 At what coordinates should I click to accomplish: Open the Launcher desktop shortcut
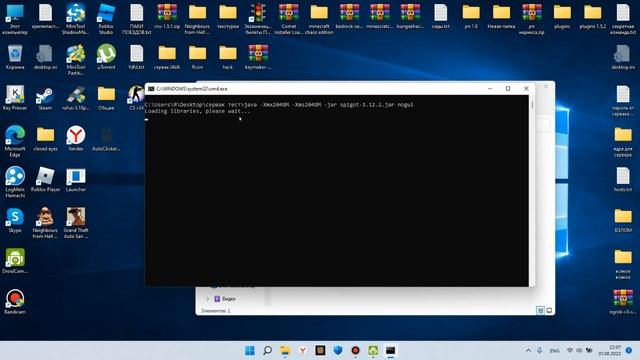point(76,180)
